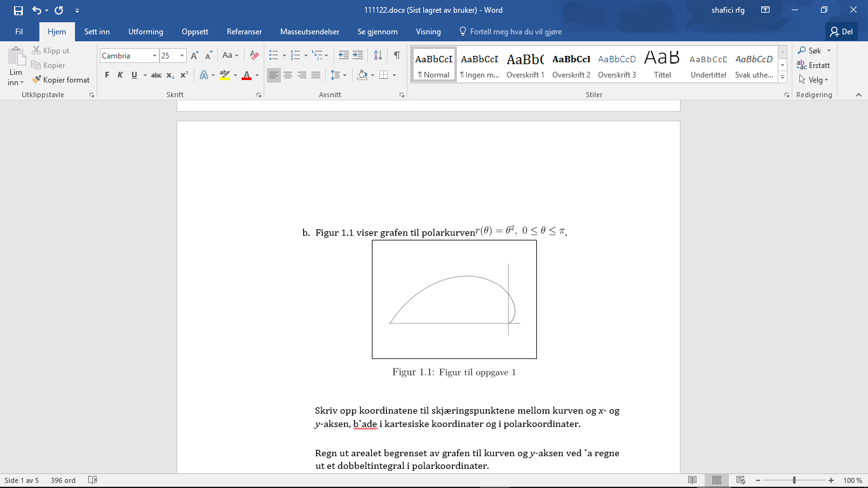Open the Aa change case dropdown
This screenshot has height=488, width=868.
[x=230, y=56]
